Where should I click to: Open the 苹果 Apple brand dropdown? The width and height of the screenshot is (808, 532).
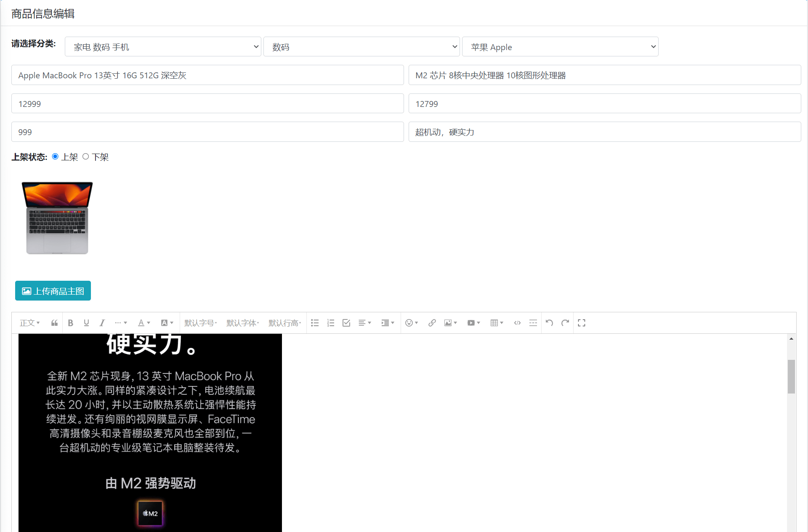[560, 47]
